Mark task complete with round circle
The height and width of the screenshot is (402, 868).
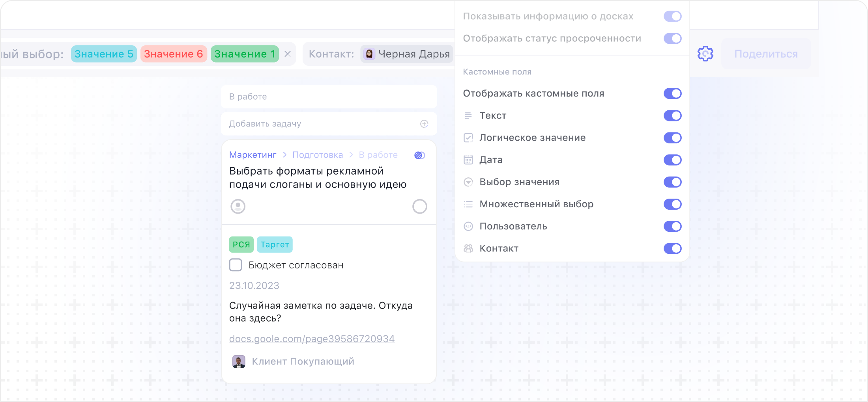(419, 206)
